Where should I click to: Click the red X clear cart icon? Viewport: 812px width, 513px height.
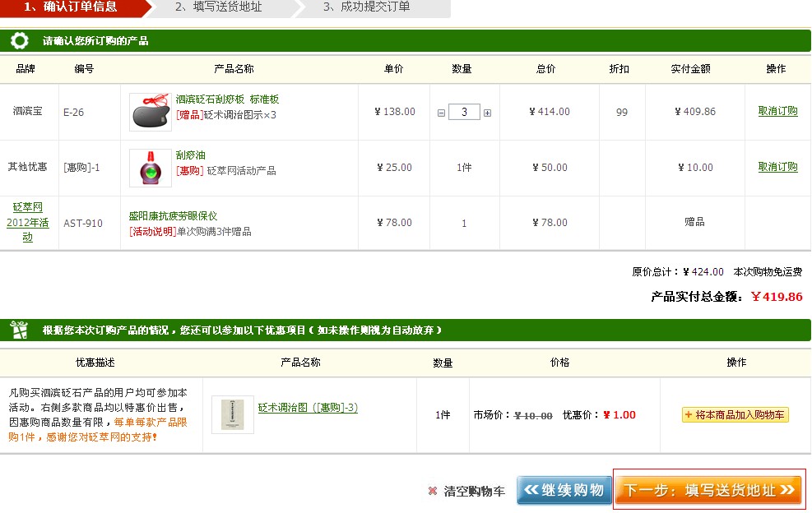coord(433,491)
